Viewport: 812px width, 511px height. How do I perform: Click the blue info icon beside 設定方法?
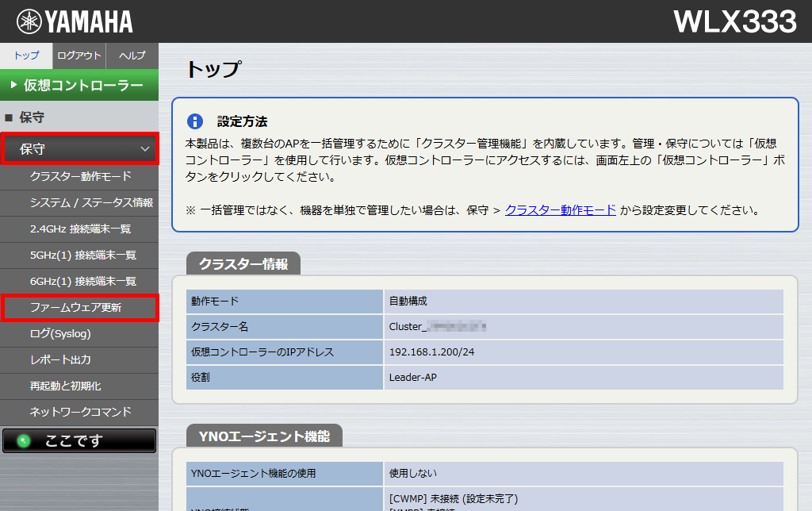coord(195,121)
